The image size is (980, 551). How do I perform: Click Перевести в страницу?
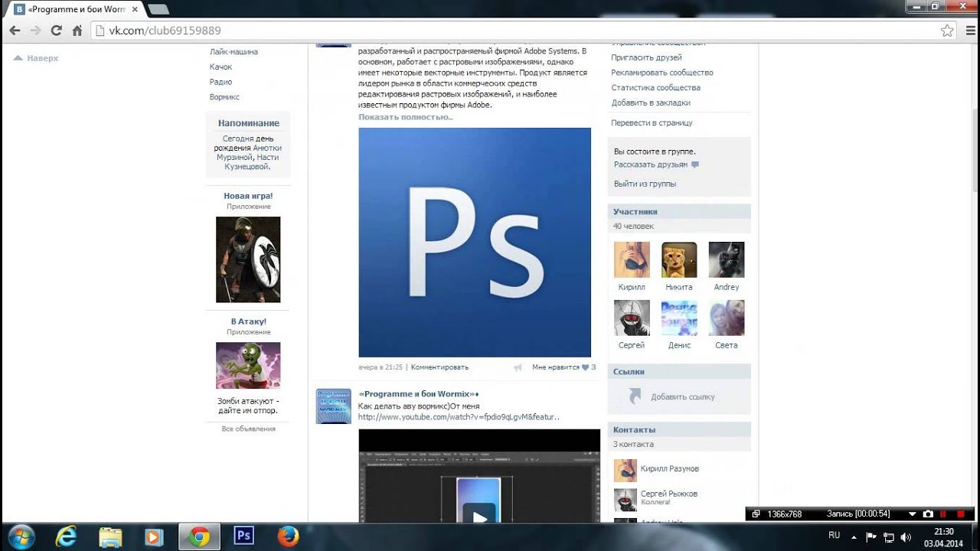pyautogui.click(x=652, y=122)
